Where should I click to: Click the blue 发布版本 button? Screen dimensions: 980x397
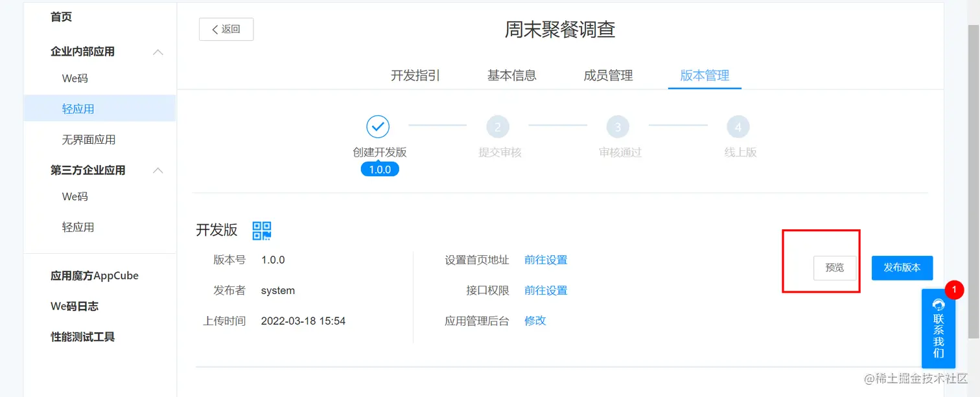coord(902,267)
